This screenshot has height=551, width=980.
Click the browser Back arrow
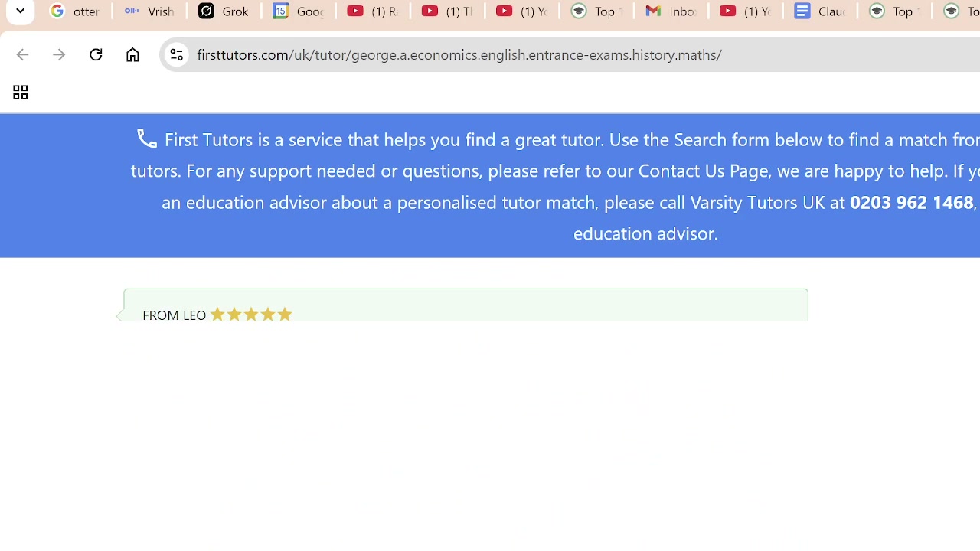pyautogui.click(x=22, y=54)
